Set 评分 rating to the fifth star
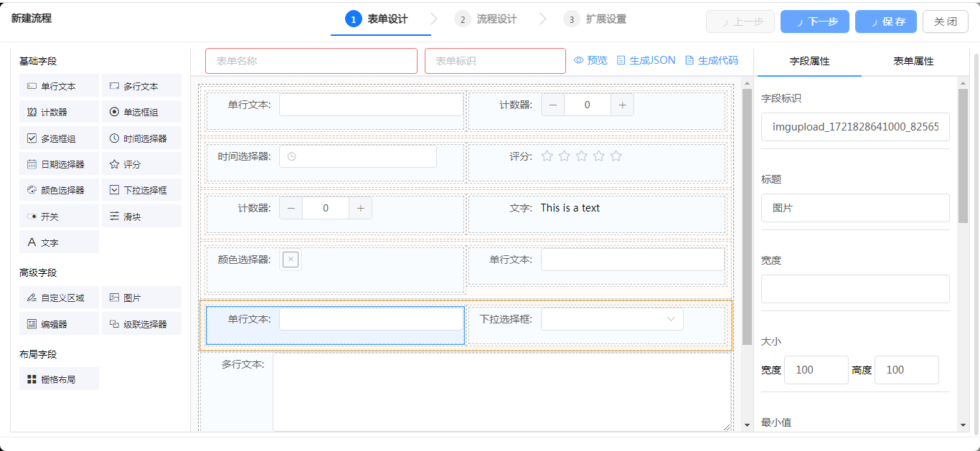Screen dimensions: 980x451 [616, 156]
